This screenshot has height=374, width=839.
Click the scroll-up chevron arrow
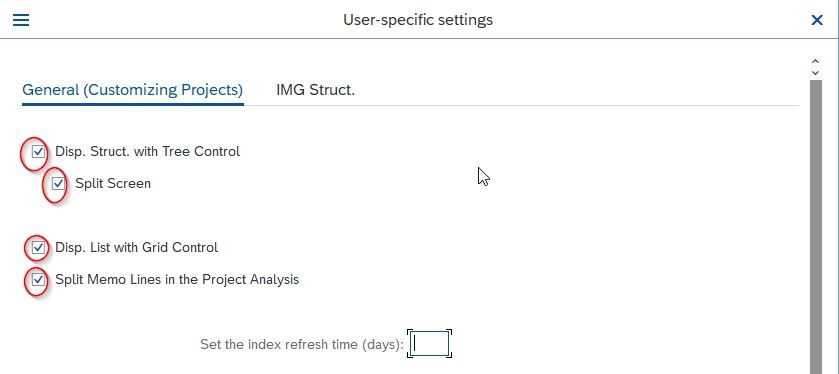pyautogui.click(x=815, y=62)
